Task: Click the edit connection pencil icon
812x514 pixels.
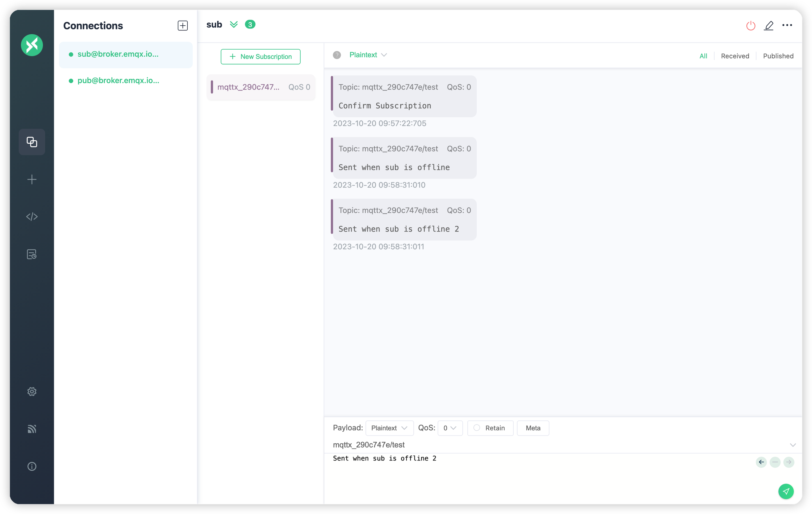Action: (769, 26)
